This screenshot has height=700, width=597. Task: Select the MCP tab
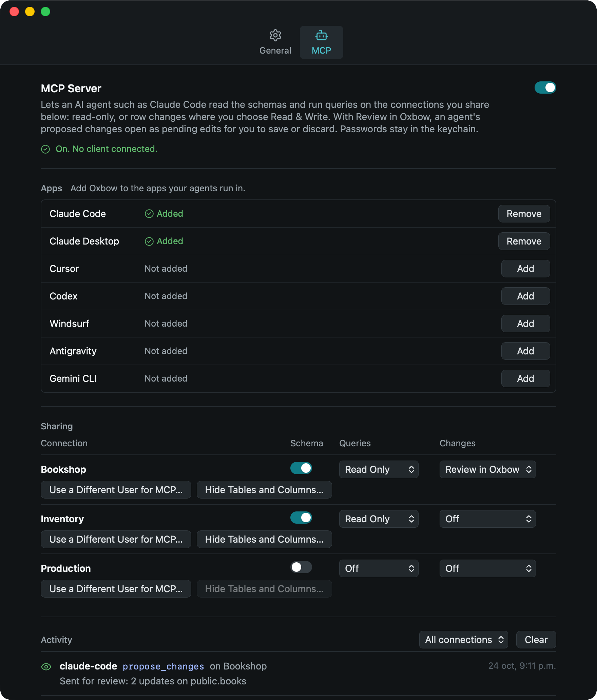[321, 42]
